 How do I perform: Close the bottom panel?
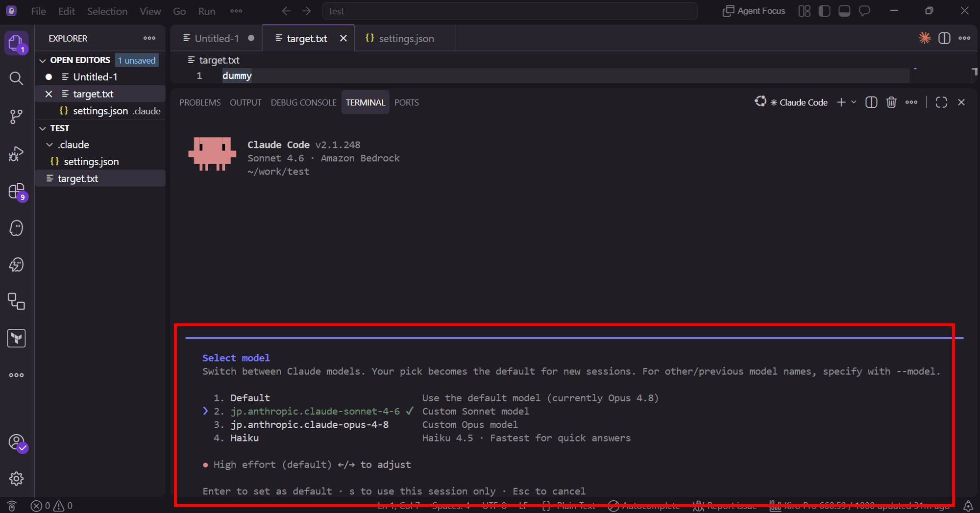coord(961,102)
